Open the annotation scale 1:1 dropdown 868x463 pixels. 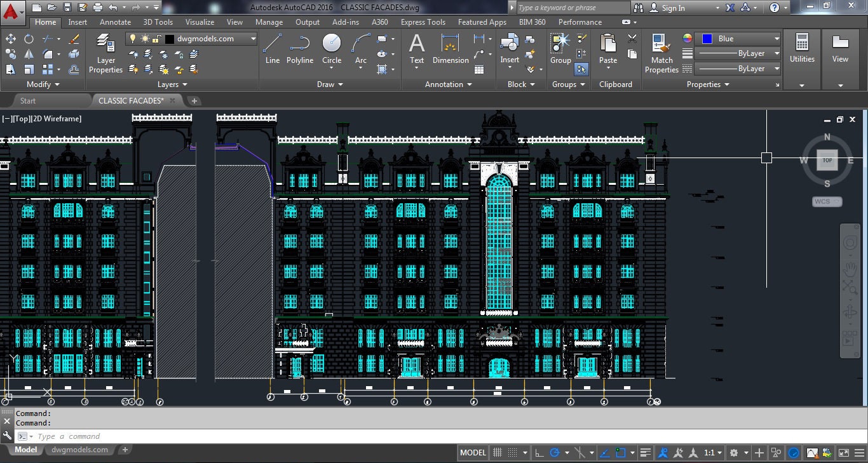711,452
